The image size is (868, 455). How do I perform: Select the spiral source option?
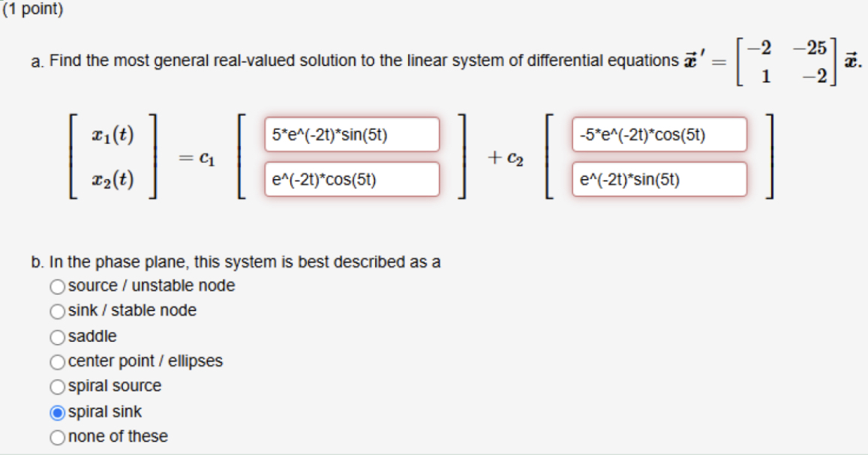(56, 386)
